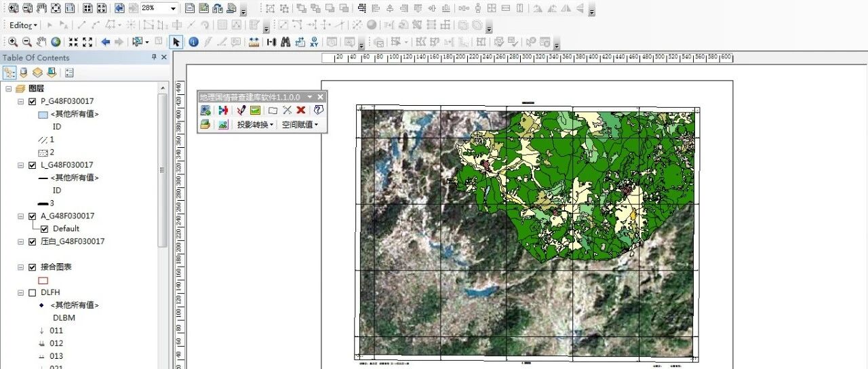Toggle the L_G48F030017 layer visibility
Viewport: 868px width, 369px height.
(32, 165)
